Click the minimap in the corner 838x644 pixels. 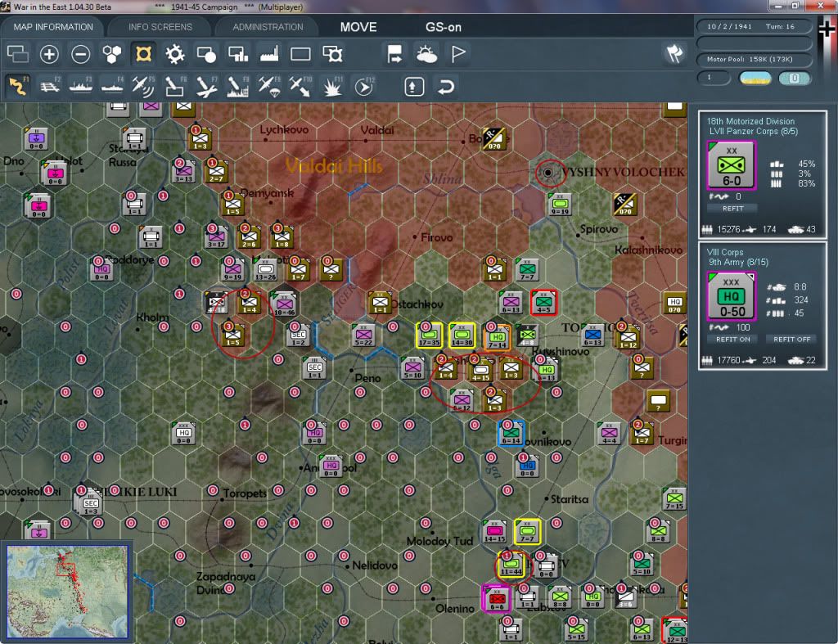coord(67,591)
